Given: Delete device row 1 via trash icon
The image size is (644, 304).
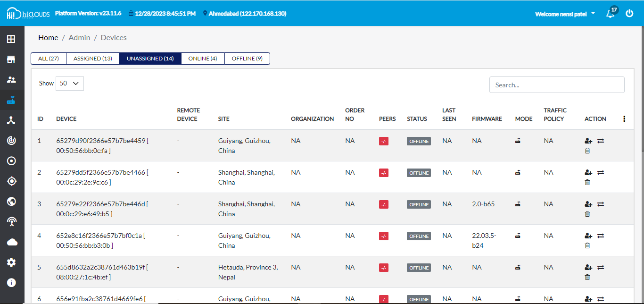Looking at the screenshot, I should pyautogui.click(x=587, y=151).
